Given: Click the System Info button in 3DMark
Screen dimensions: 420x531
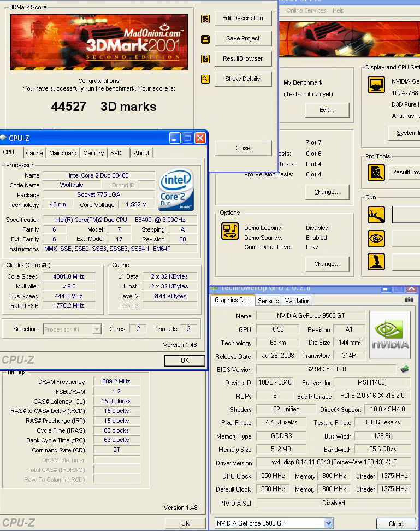Looking at the screenshot, I should [x=404, y=133].
